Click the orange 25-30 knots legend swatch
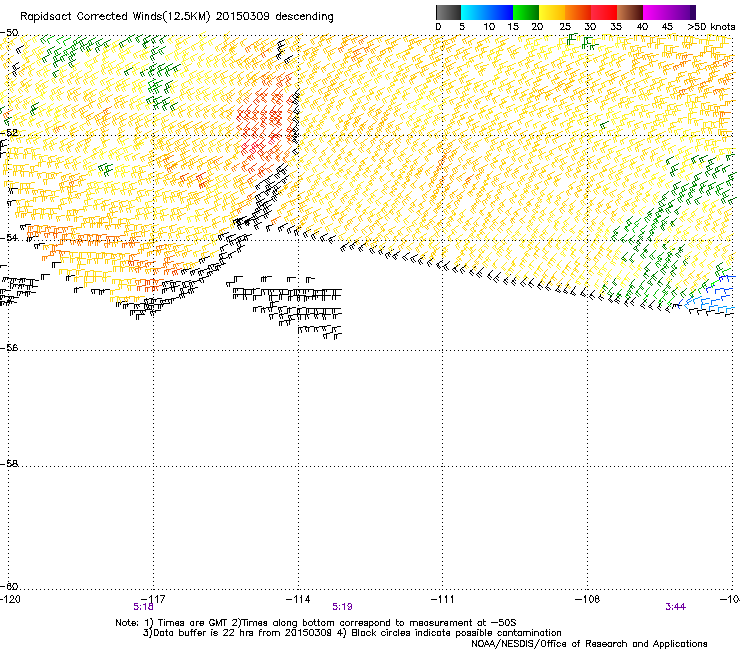This screenshot has width=740, height=650. (x=578, y=12)
